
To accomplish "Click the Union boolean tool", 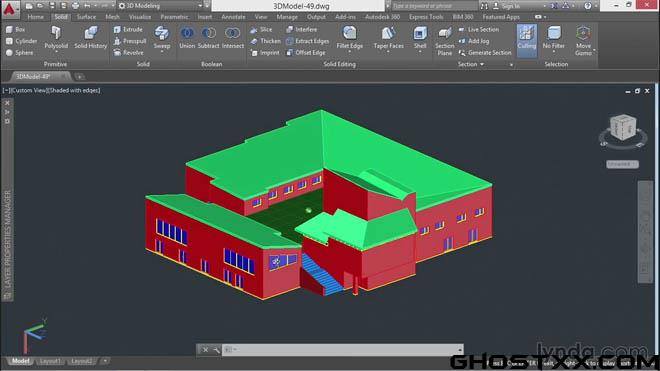I will [x=187, y=37].
